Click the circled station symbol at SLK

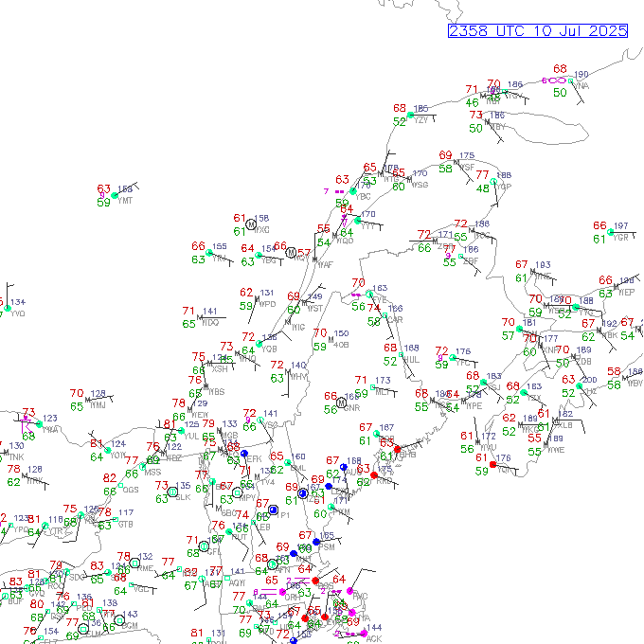point(172,492)
